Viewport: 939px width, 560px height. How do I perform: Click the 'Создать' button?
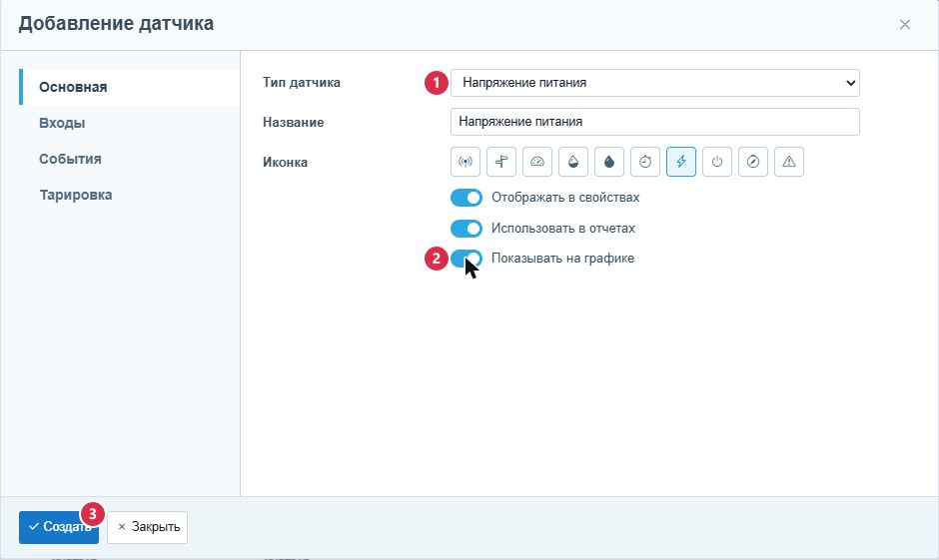[x=59, y=527]
